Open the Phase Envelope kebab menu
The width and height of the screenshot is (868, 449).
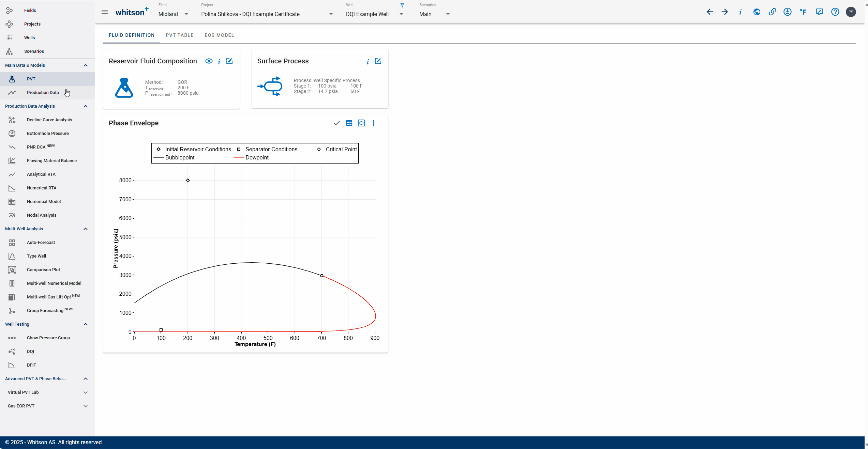pos(374,123)
